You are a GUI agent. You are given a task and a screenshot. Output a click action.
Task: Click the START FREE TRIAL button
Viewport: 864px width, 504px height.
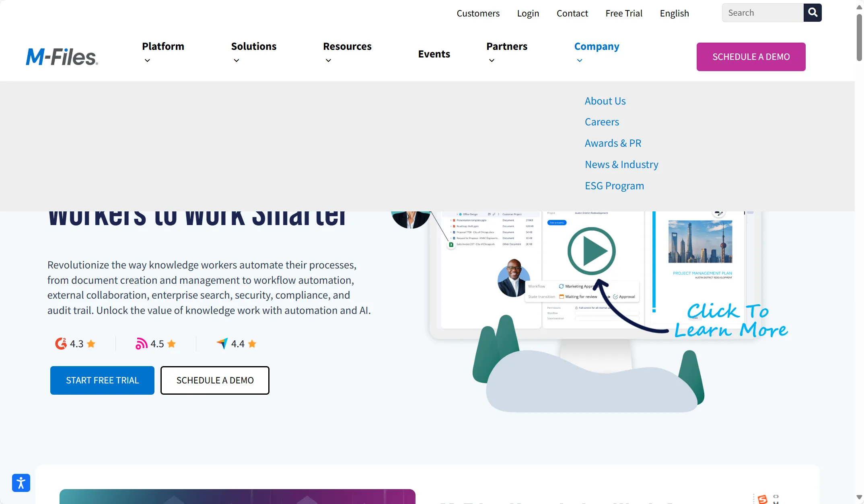tap(102, 380)
